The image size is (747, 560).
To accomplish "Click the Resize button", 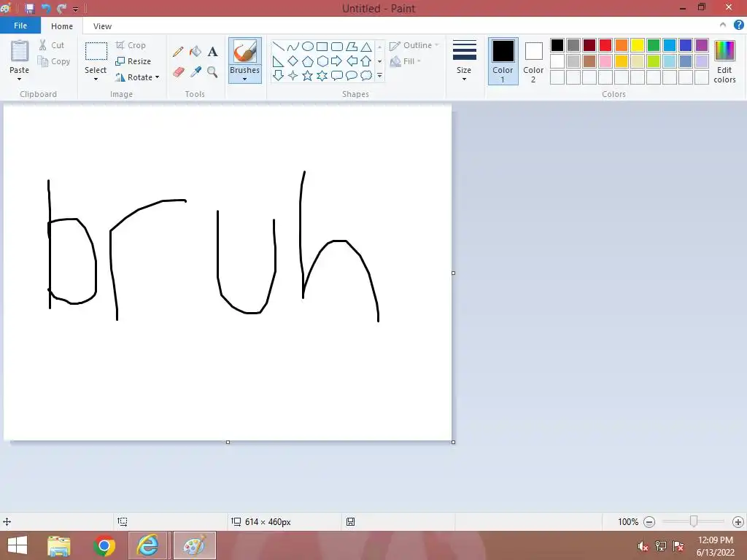I will 133,61.
